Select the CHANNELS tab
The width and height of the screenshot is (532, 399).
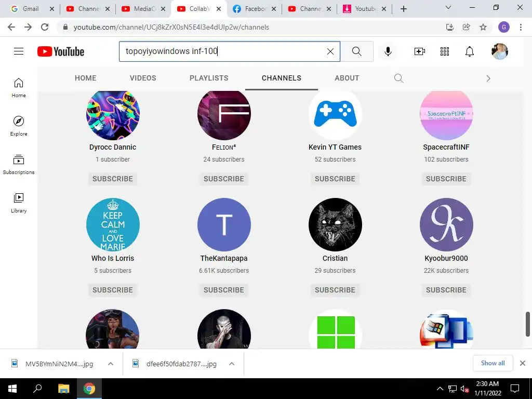coord(281,78)
